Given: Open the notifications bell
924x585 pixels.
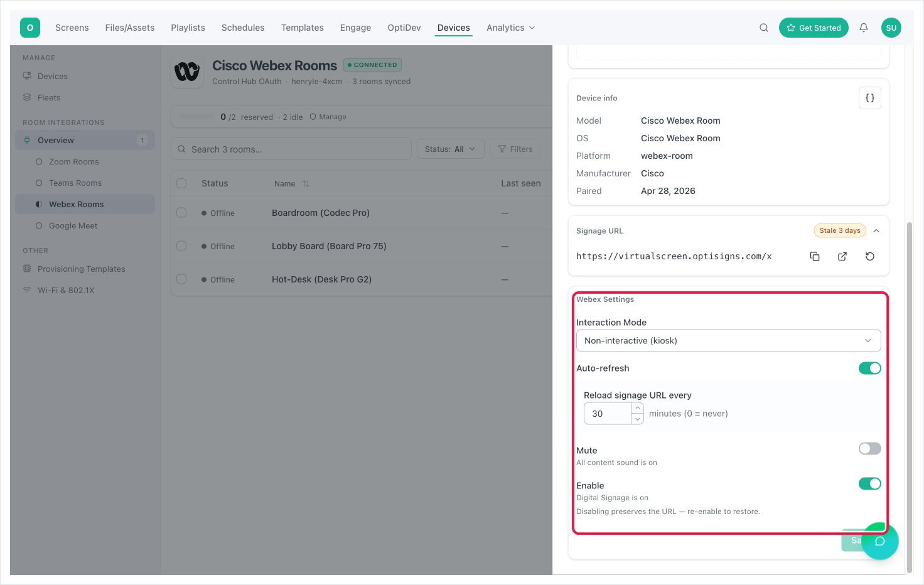Looking at the screenshot, I should click(864, 28).
